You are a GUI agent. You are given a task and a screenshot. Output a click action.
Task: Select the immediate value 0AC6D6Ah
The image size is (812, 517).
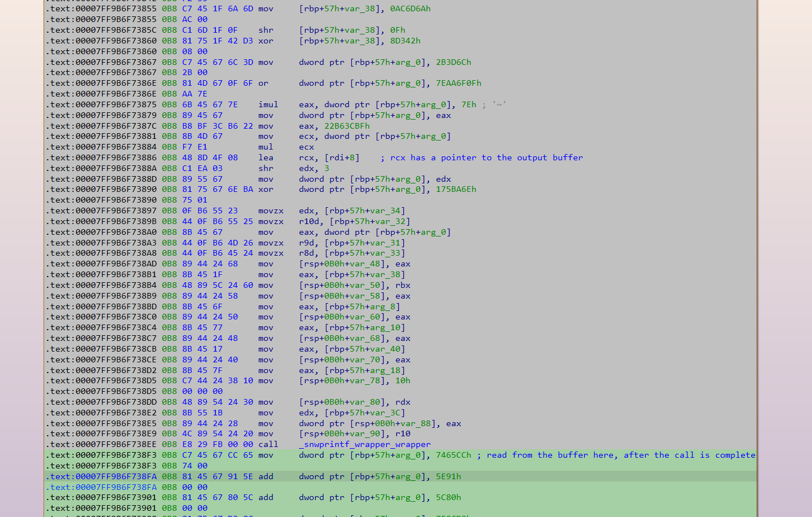point(410,8)
